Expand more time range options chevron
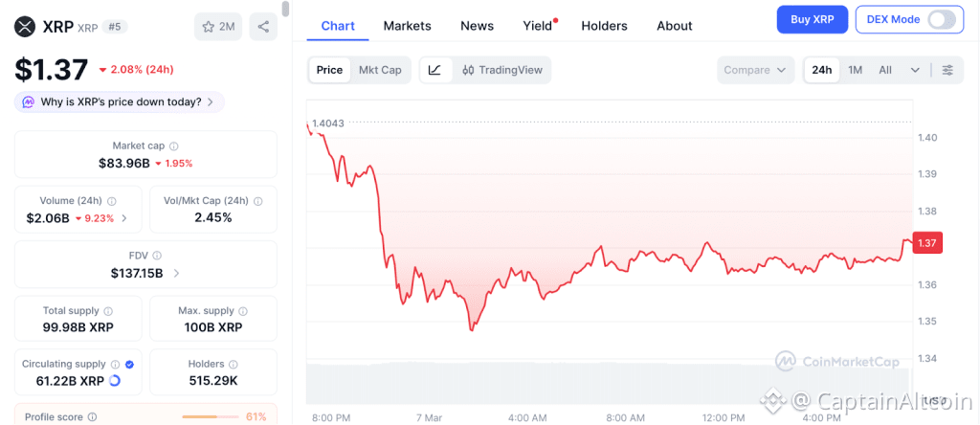Image resolution: width=980 pixels, height=425 pixels. tap(915, 70)
